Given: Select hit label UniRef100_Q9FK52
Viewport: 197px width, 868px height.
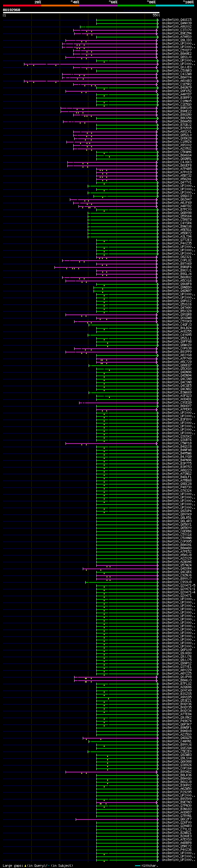Looking at the screenshot, I should [176, 91].
